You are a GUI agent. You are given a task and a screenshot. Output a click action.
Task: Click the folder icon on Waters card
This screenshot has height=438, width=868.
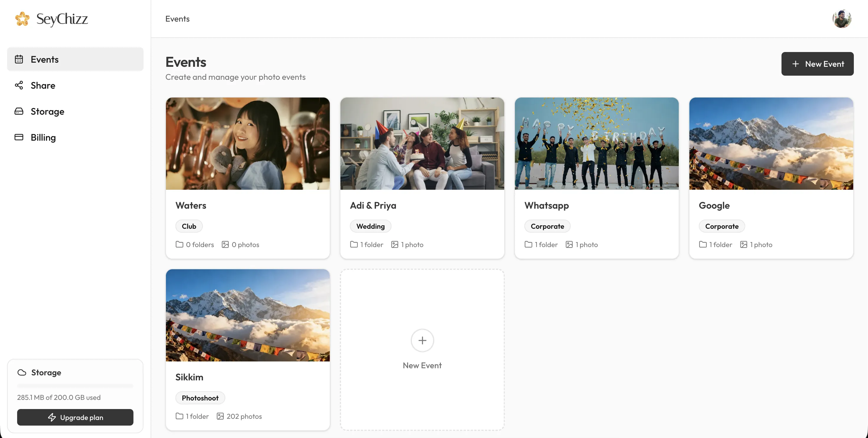point(179,244)
